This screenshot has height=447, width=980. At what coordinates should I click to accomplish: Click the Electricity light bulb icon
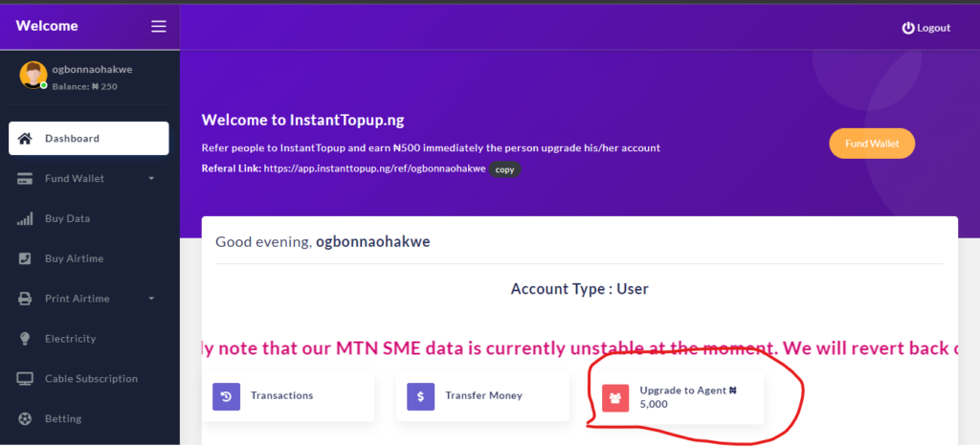pyautogui.click(x=25, y=338)
